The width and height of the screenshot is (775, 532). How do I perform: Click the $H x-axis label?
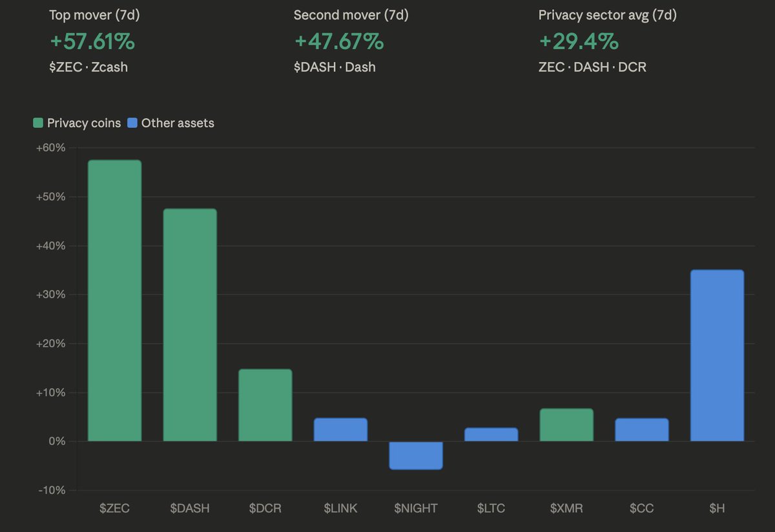point(717,508)
